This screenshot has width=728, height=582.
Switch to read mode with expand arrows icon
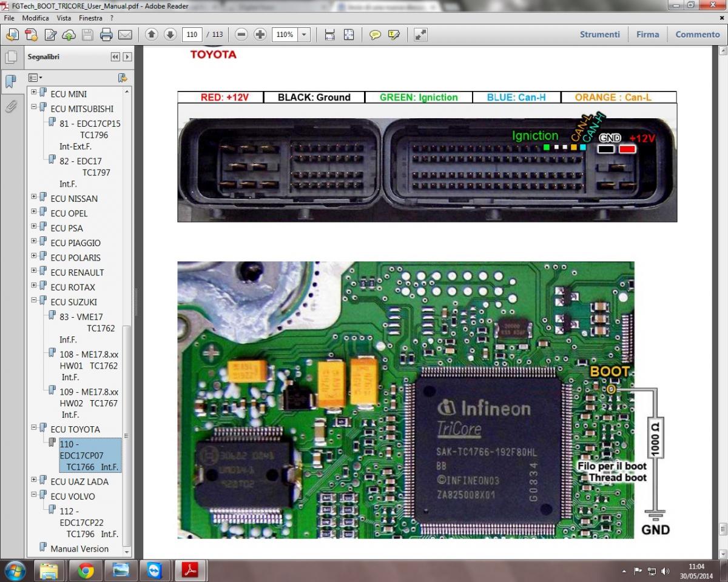420,35
